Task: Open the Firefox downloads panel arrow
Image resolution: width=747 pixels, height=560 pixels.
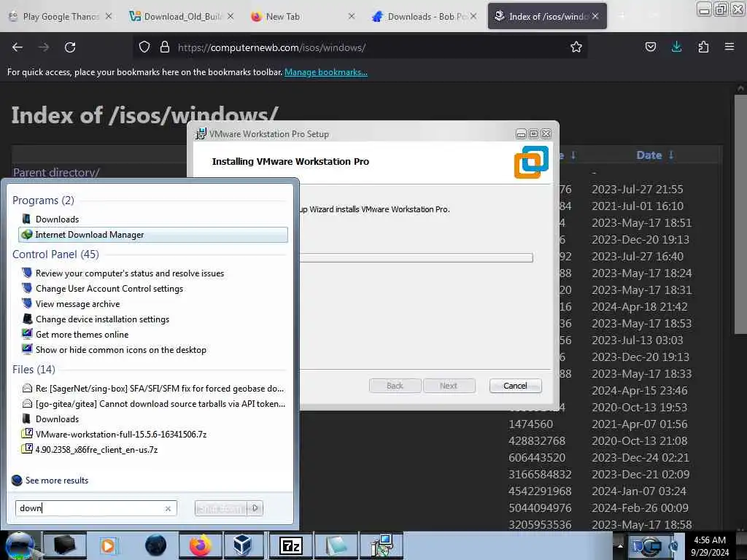Action: 676,47
